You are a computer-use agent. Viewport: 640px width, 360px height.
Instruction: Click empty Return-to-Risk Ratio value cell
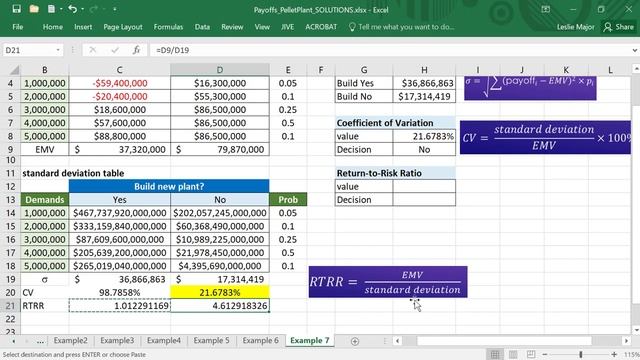pyautogui.click(x=424, y=187)
